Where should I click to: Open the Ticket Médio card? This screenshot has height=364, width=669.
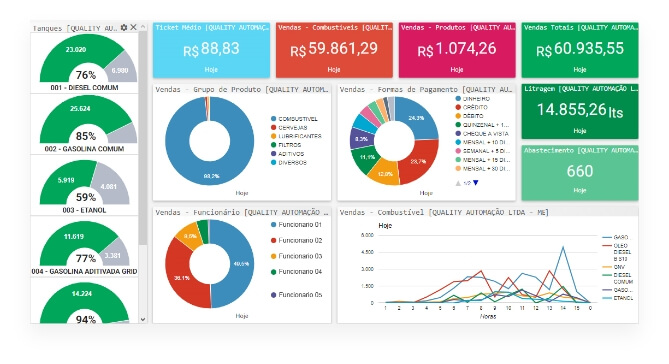[211, 50]
